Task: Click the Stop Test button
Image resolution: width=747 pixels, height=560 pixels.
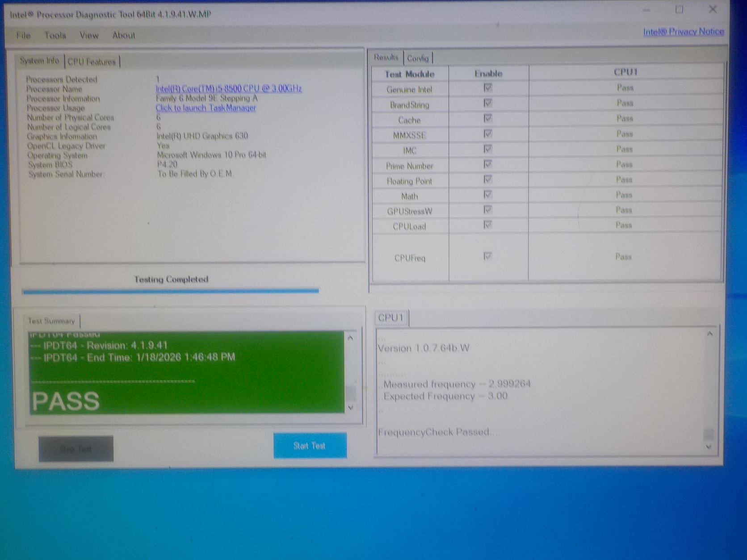Action: (x=76, y=449)
